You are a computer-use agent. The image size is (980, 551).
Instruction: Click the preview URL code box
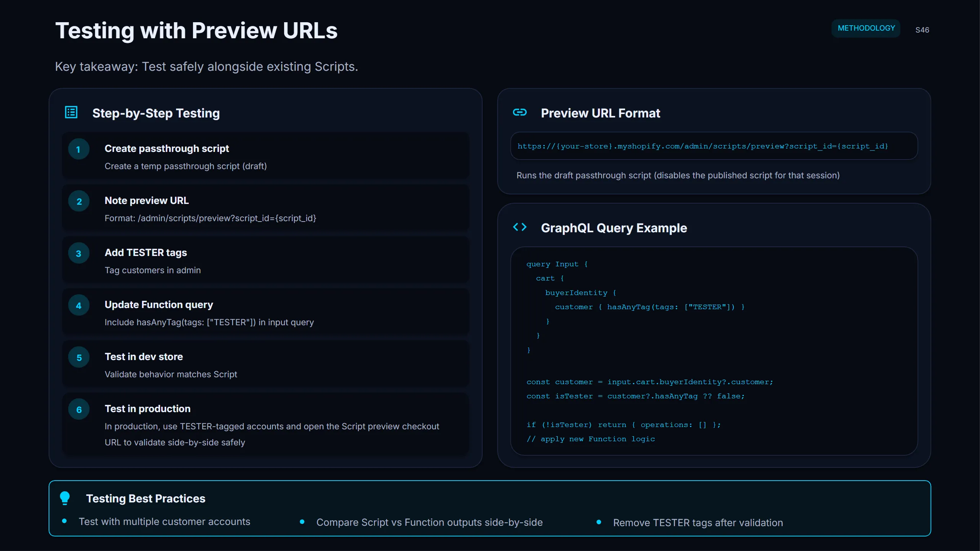[714, 146]
